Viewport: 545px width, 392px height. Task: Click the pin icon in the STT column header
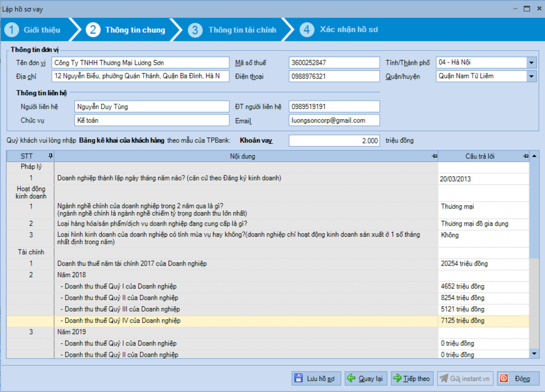tap(50, 156)
